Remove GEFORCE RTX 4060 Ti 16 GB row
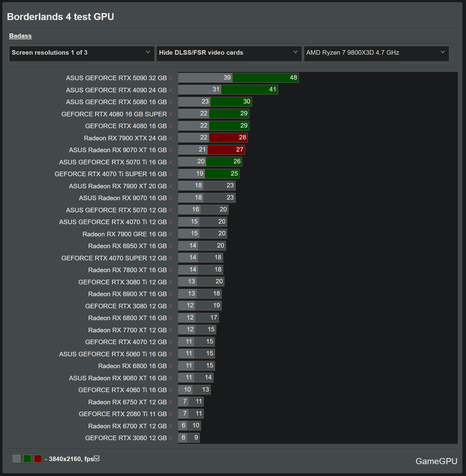 click(171, 390)
